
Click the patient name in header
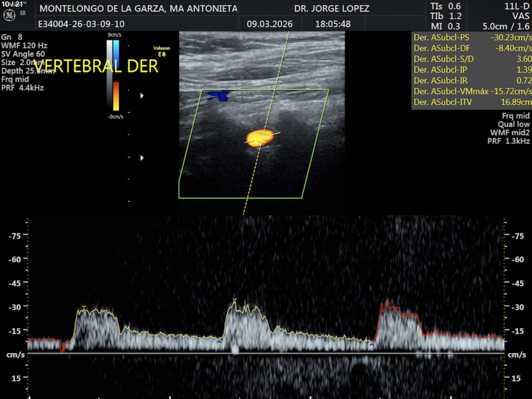pyautogui.click(x=138, y=8)
